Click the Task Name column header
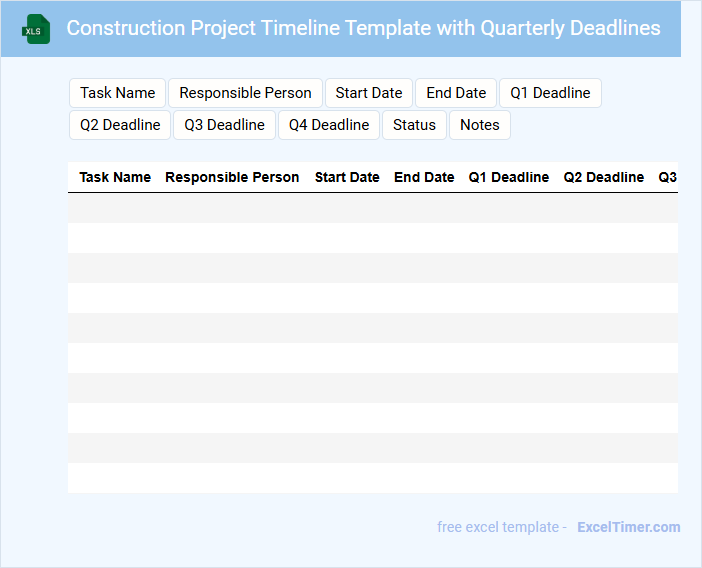Screen dimensions: 702x568 (x=115, y=177)
